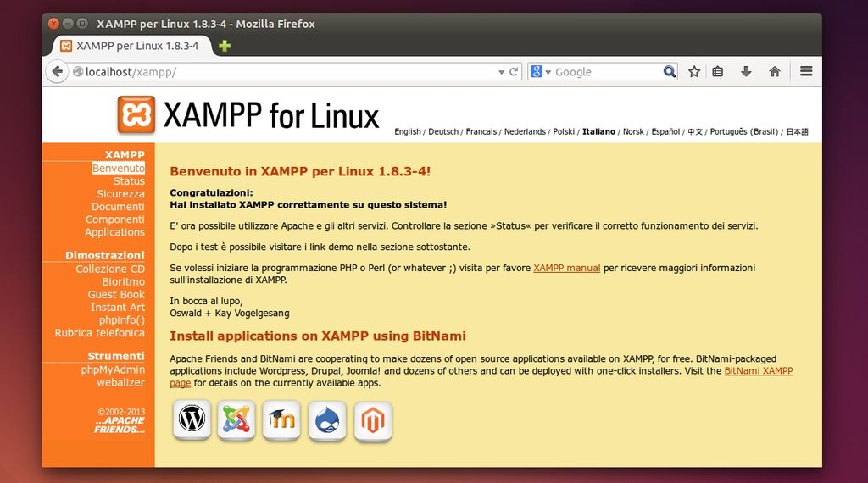Open the Magento installer icon
The image size is (868, 483).
click(x=372, y=419)
